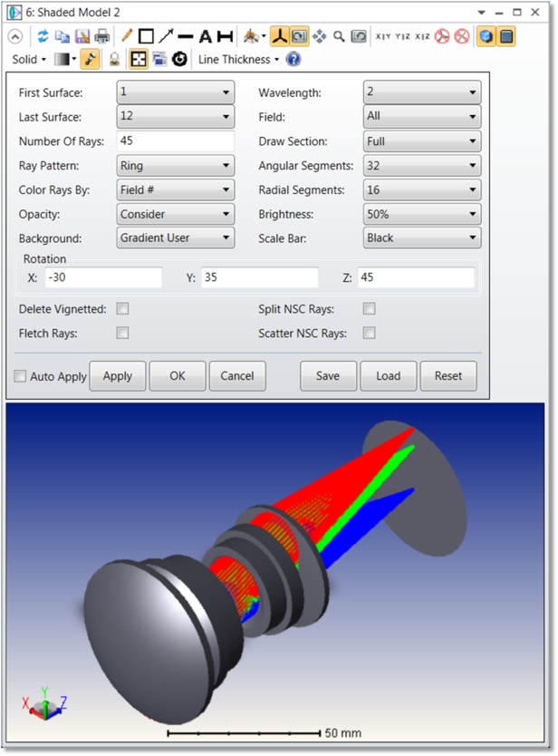Enable the Delete Vignetted checkbox
The height and width of the screenshot is (756, 558).
point(123,308)
